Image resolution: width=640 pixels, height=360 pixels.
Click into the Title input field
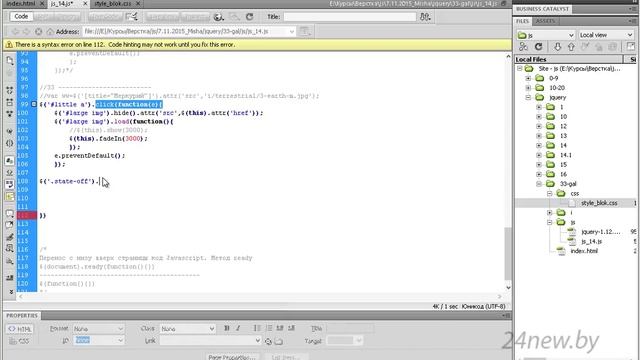[350, 17]
